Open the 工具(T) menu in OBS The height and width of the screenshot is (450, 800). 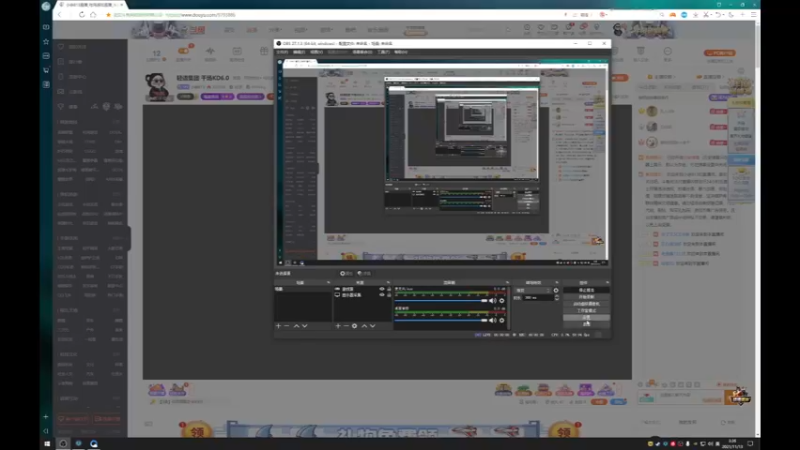(384, 52)
